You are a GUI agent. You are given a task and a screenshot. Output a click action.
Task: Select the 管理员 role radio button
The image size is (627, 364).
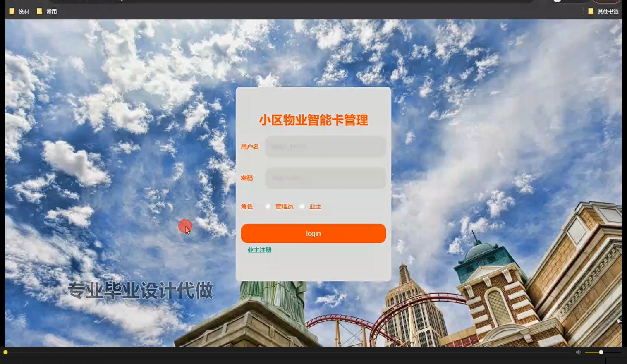point(268,206)
